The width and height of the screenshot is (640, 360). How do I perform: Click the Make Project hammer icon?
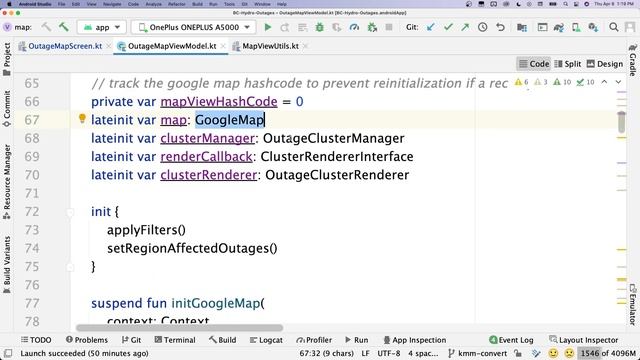point(63,27)
